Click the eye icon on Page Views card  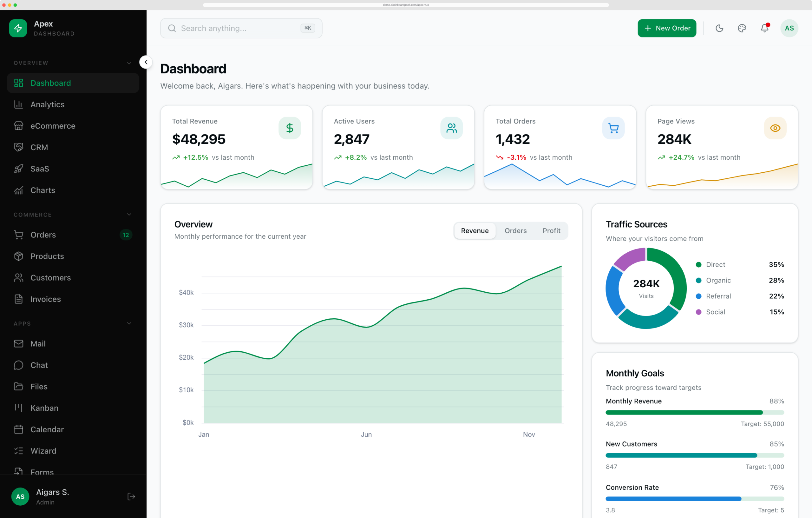775,128
